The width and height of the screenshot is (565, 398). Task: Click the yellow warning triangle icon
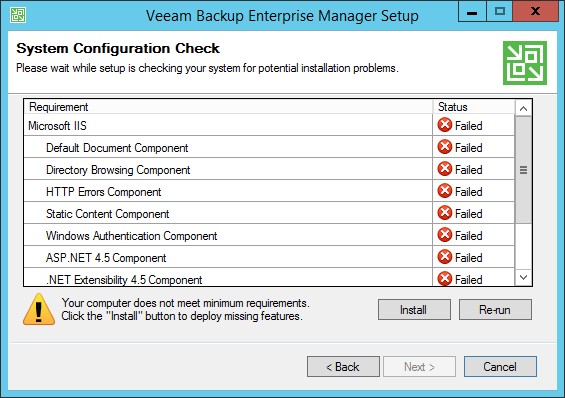[39, 309]
